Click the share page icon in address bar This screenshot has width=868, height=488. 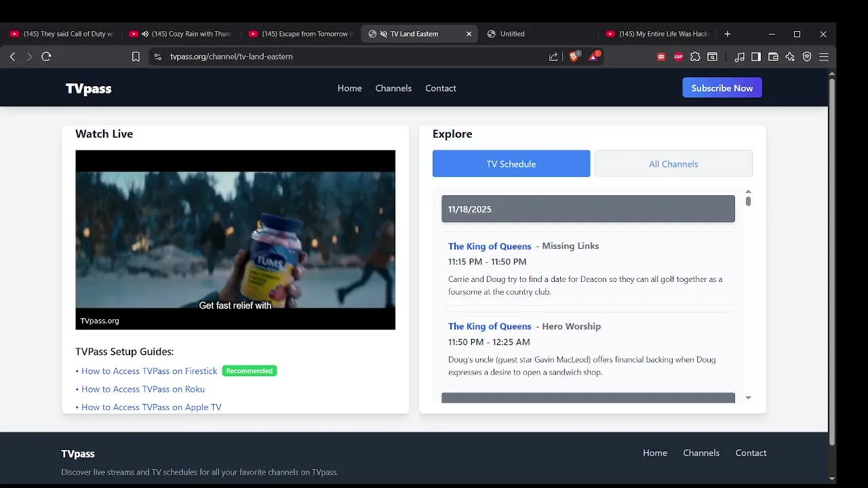point(553,57)
